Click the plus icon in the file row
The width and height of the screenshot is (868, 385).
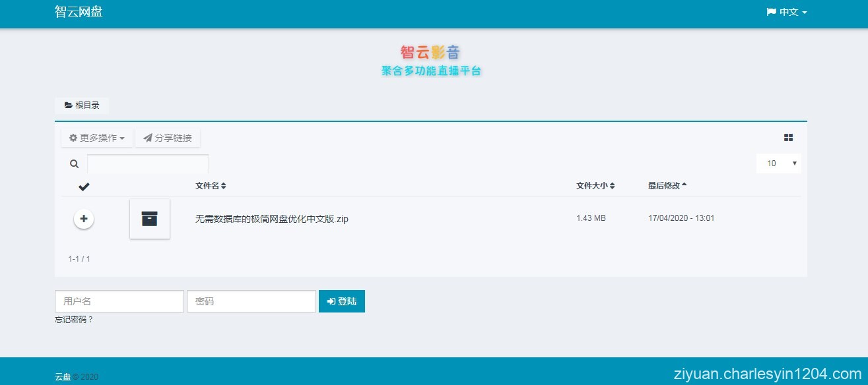tap(84, 218)
